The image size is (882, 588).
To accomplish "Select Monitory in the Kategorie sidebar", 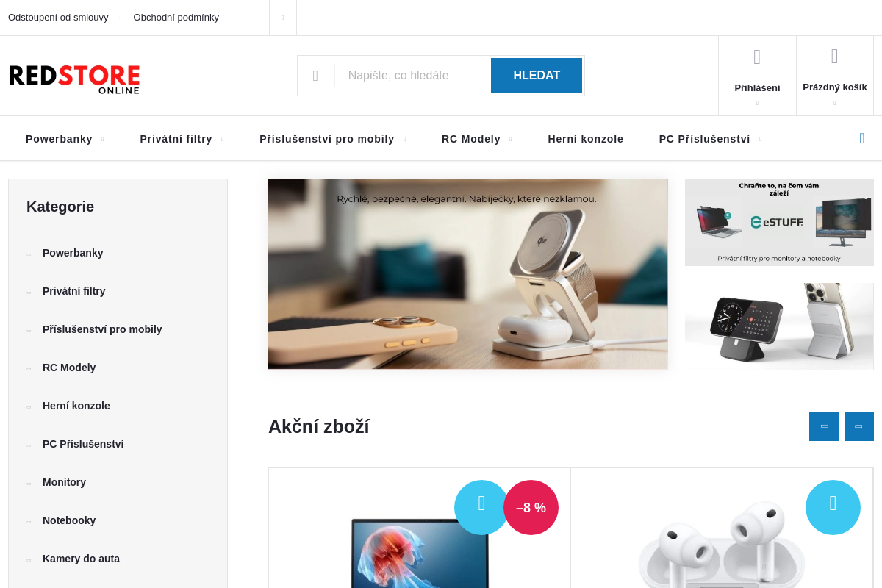I will point(64,482).
